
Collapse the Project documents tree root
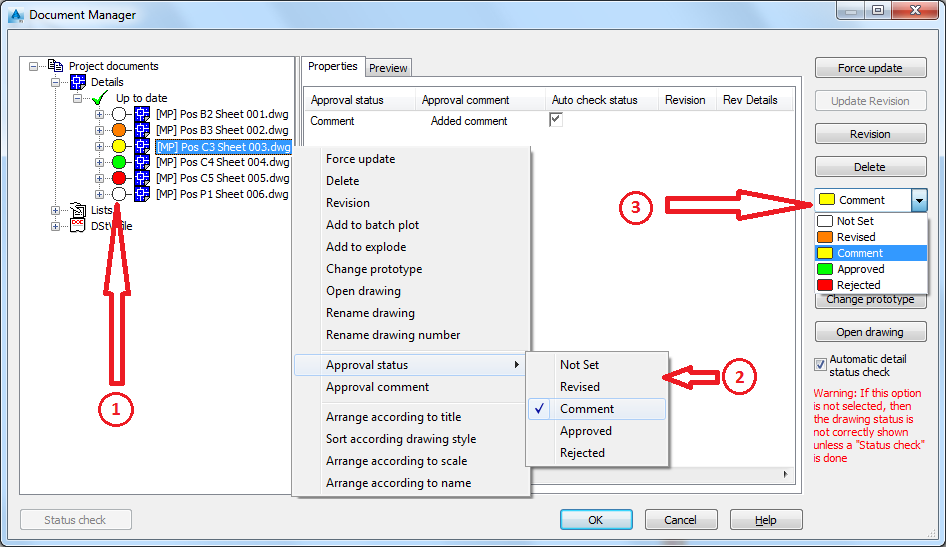tap(34, 66)
